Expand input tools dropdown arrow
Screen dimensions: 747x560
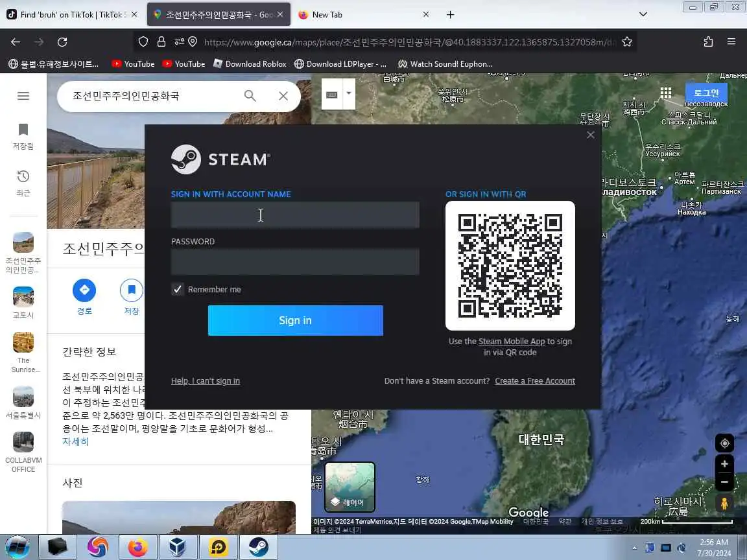tap(349, 94)
